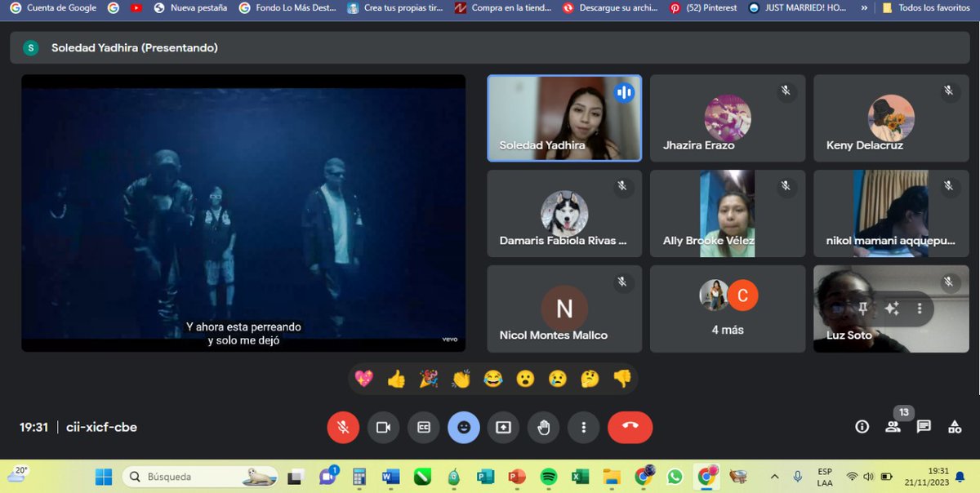Send the sparkling heart reaction
980x493 pixels.
tap(363, 379)
